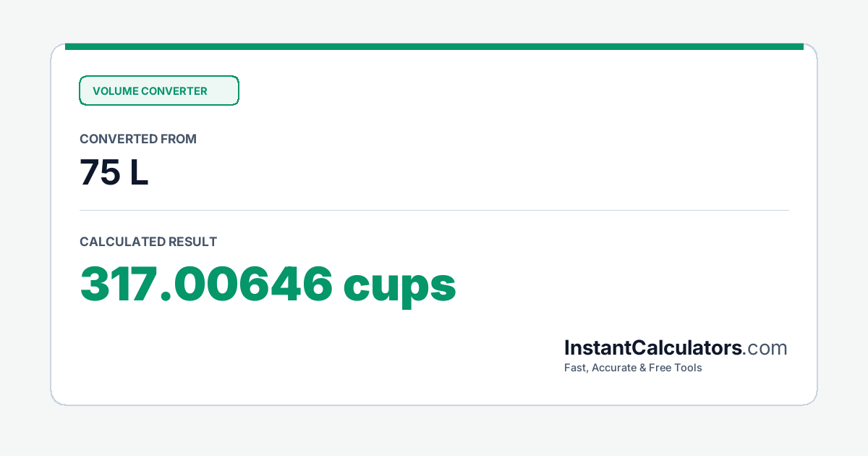Viewport: 868px width, 456px height.
Task: Click the green cups unit text
Action: click(399, 287)
